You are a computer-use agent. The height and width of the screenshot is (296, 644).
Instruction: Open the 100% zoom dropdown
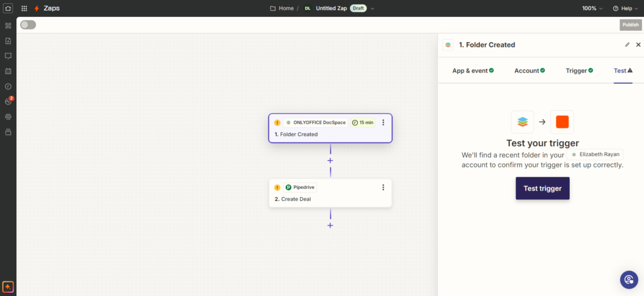pyautogui.click(x=592, y=8)
